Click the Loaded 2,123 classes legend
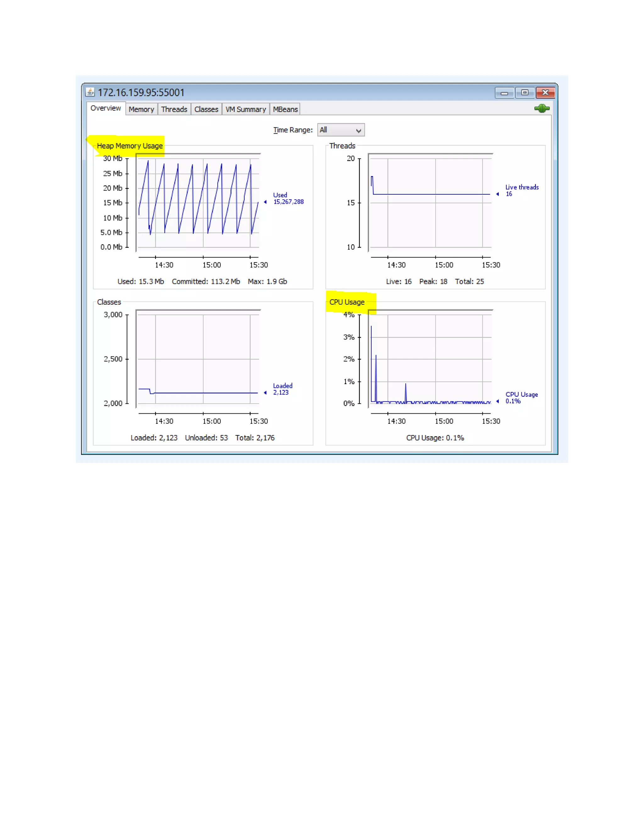Image resolution: width=644 pixels, height=833 pixels. pos(282,389)
